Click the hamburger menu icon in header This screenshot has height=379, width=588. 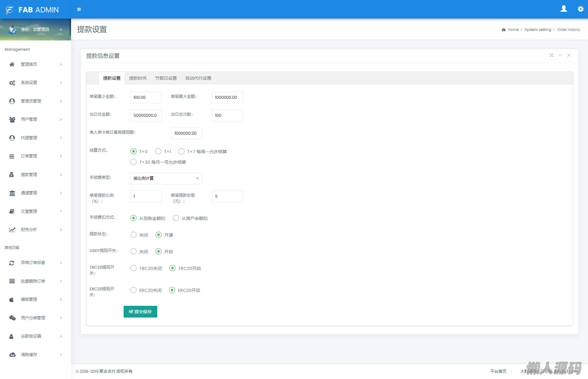[x=79, y=10]
